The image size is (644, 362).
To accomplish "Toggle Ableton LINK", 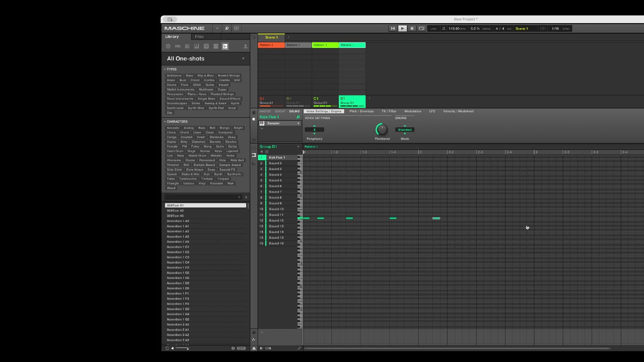I will pos(433,29).
